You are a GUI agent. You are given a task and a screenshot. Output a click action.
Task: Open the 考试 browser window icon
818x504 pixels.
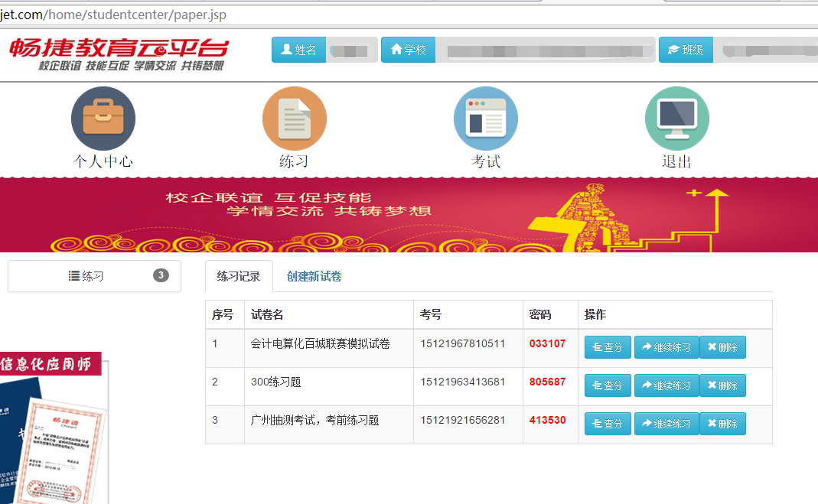click(x=486, y=119)
